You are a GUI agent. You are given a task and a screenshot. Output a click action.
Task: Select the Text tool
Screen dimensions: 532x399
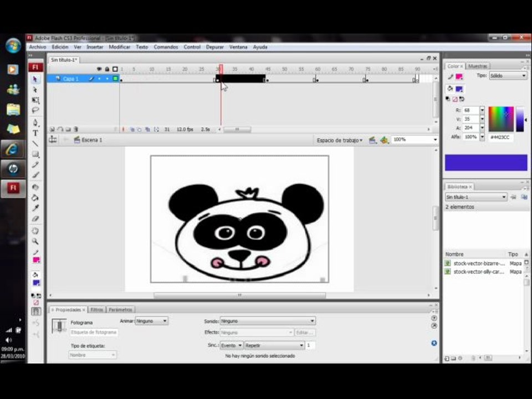click(35, 133)
